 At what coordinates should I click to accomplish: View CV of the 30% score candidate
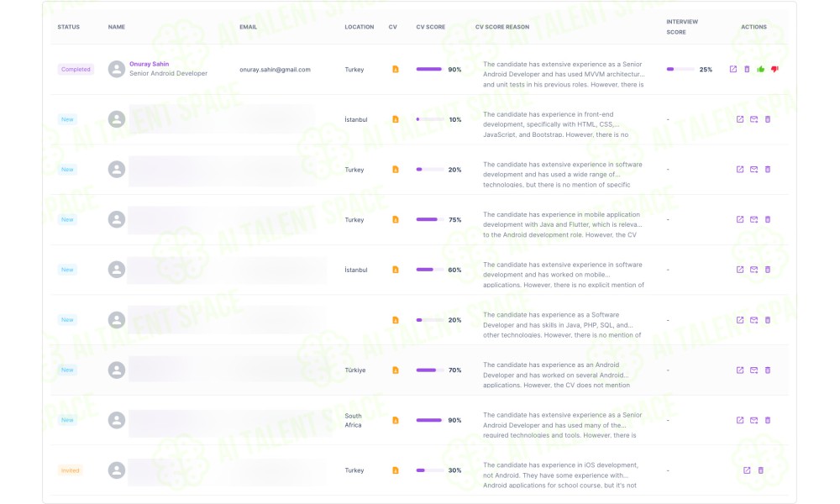coord(396,470)
